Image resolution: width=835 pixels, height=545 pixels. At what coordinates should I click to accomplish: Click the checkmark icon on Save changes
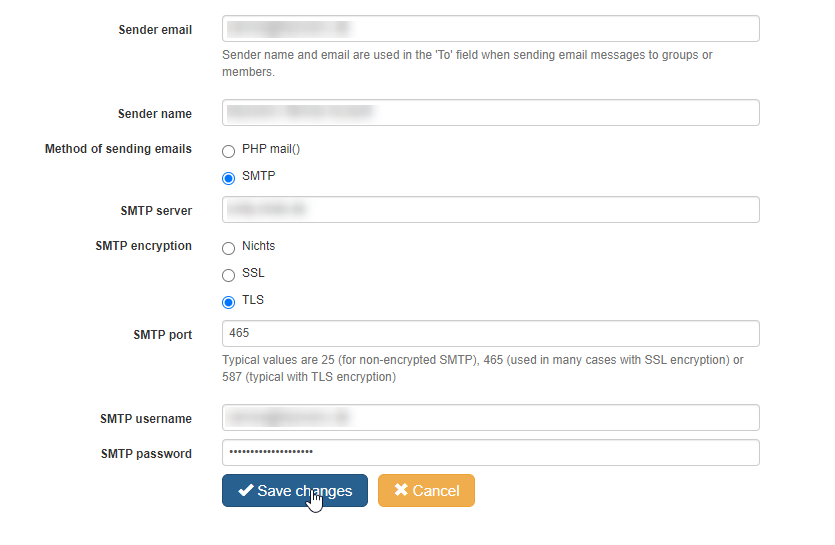point(245,490)
